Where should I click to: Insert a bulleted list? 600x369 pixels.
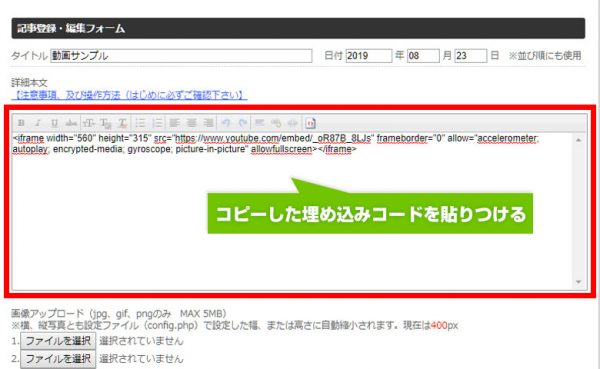[x=140, y=123]
